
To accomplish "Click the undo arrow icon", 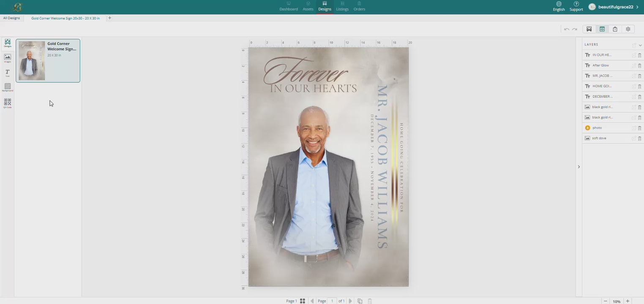I will [567, 29].
